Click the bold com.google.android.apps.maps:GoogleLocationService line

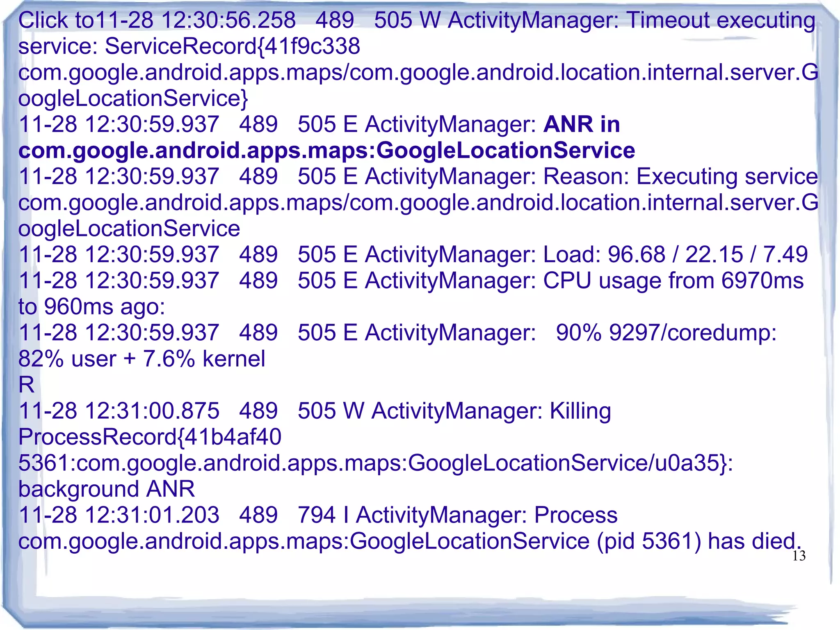pos(326,151)
